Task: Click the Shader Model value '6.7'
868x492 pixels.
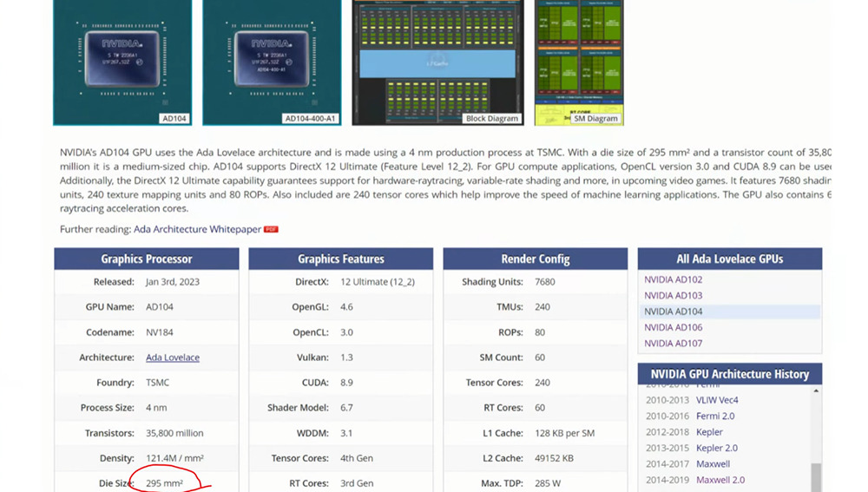Action: [346, 408]
